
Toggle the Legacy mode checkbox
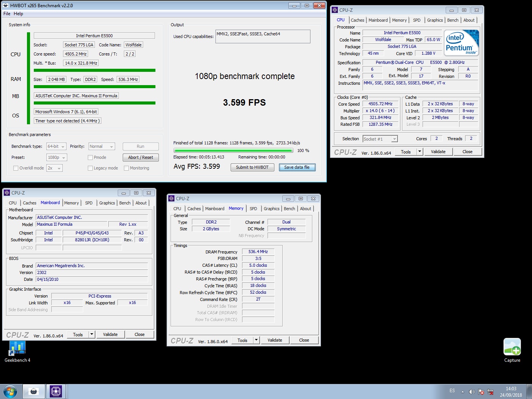tap(90, 168)
